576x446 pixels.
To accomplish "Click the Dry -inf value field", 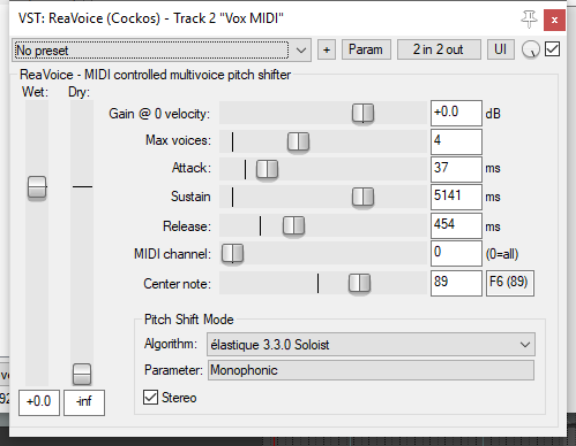I will click(84, 403).
